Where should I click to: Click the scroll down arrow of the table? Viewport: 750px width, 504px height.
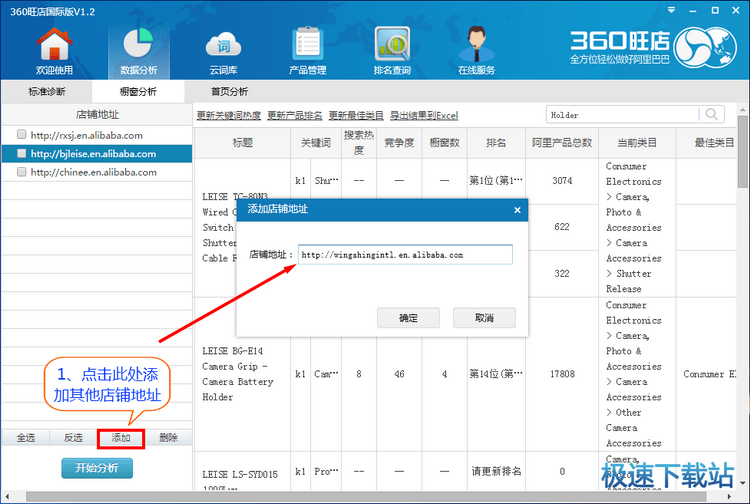pyautogui.click(x=742, y=482)
